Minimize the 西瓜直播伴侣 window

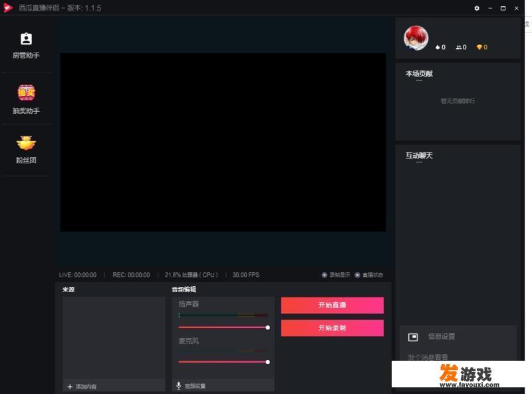tap(490, 8)
